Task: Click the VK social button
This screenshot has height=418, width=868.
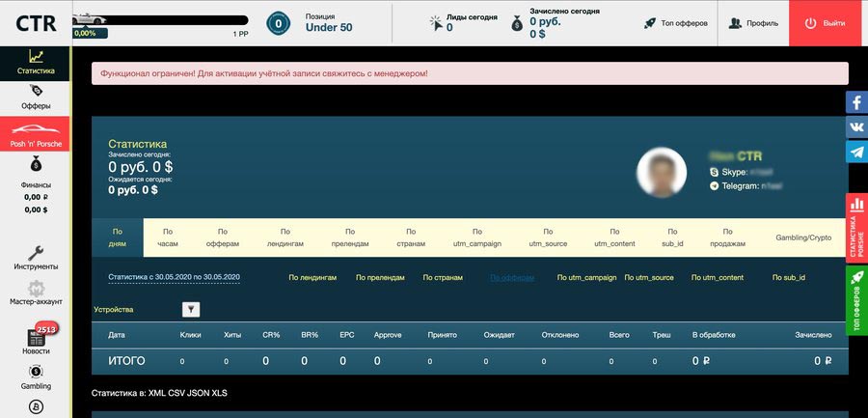Action: point(856,127)
